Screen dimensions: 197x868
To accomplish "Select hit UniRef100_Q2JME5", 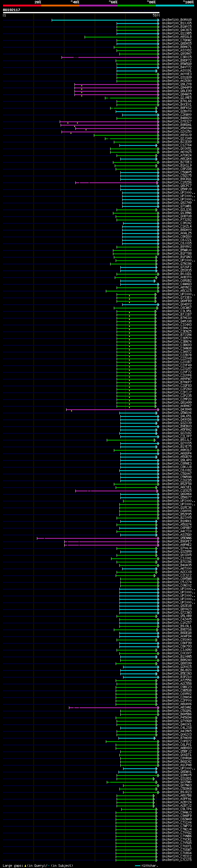I will [x=177, y=98].
